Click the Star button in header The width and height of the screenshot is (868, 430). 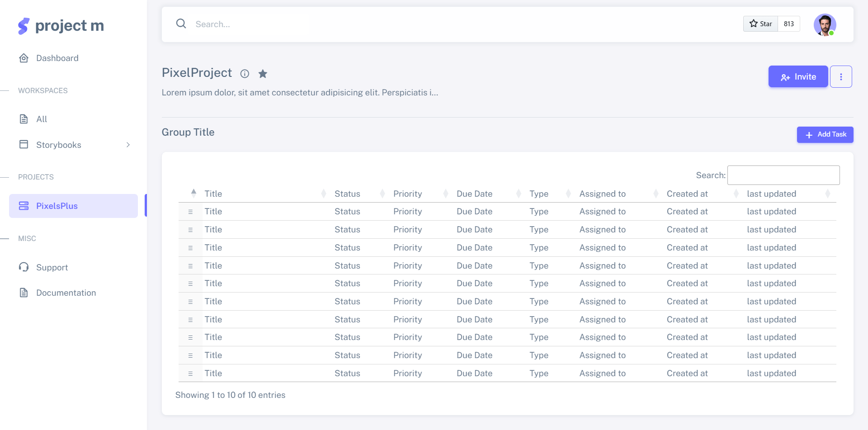click(760, 24)
